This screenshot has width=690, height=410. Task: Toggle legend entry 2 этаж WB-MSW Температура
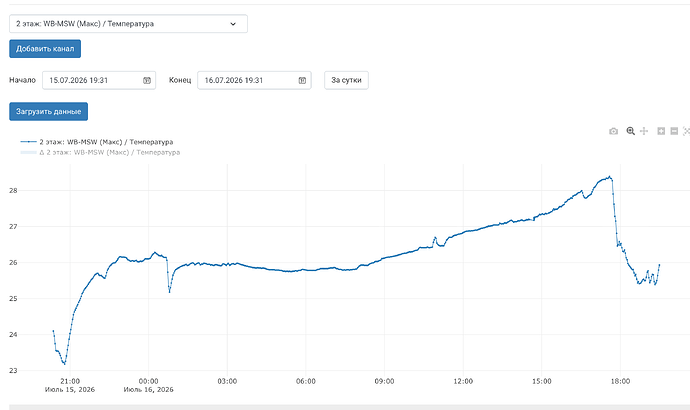pyautogui.click(x=97, y=142)
